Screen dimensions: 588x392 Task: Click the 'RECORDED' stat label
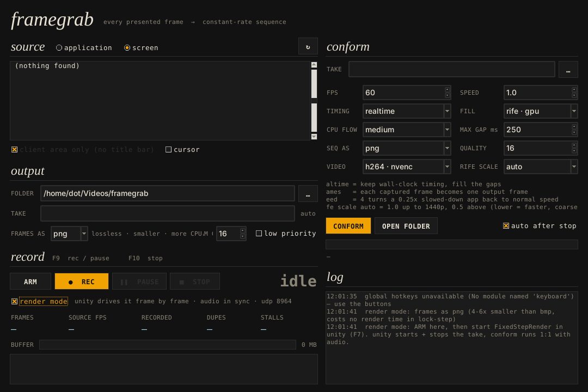pyautogui.click(x=156, y=317)
